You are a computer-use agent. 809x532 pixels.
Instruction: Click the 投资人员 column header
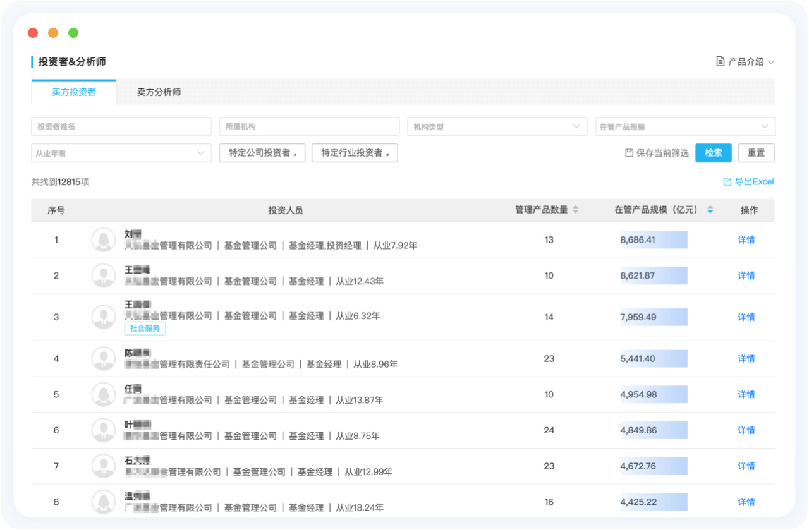point(286,210)
